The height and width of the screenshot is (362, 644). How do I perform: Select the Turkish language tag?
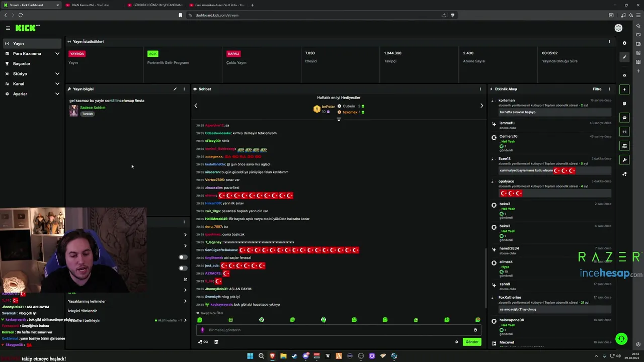(x=88, y=114)
